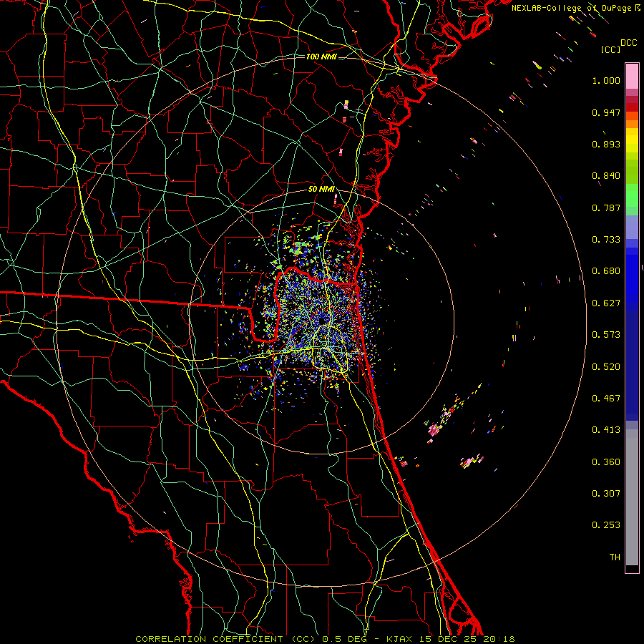Select the 0.573 scale value
Image resolution: width=644 pixels, height=644 pixels.
coord(606,335)
